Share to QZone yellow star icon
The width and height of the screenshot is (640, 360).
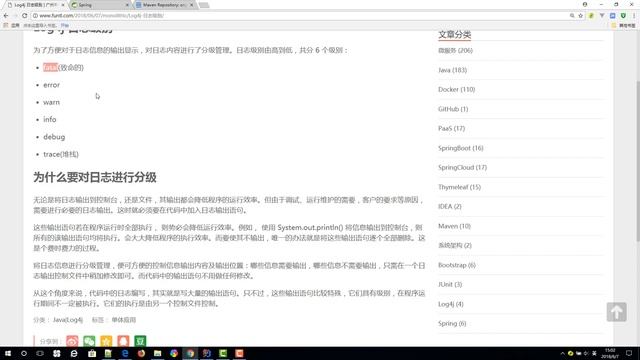click(x=106, y=341)
